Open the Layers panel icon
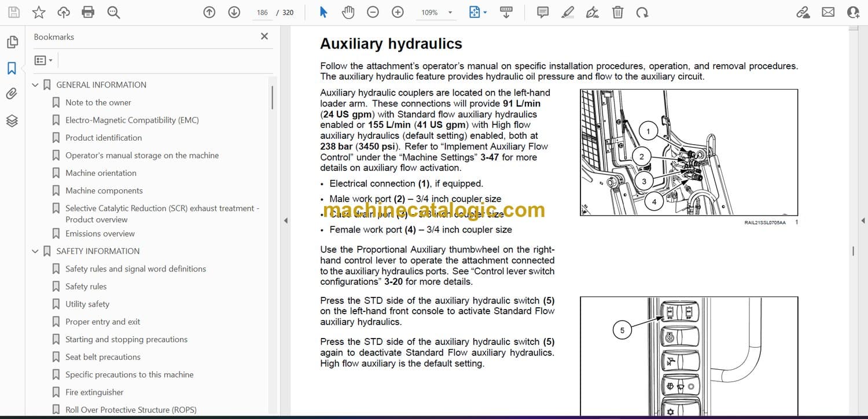This screenshot has width=868, height=419. point(12,120)
